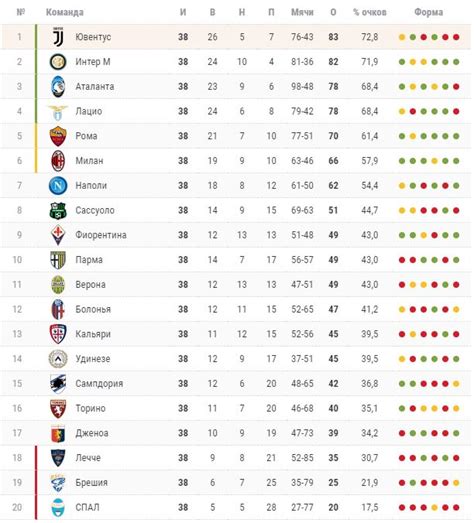Screen dimensions: 474x523
Task: Sort table by 'О' points column header
Action: [333, 12]
